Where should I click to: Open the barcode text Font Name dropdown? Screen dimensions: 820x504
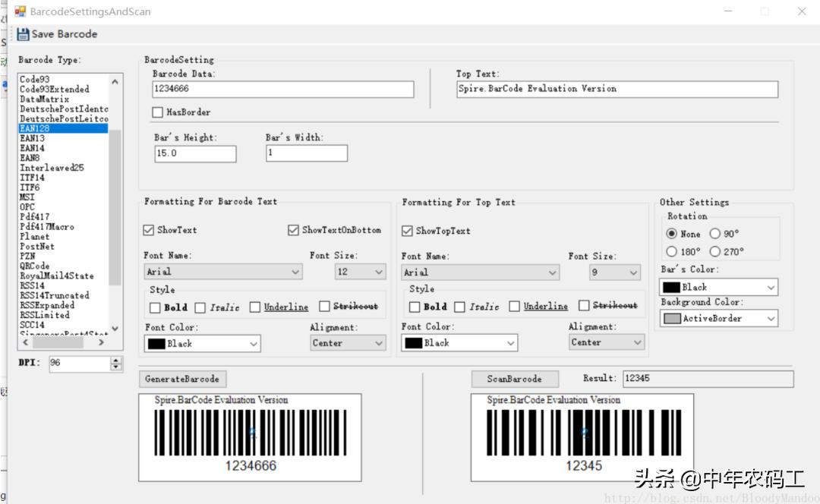coord(295,272)
